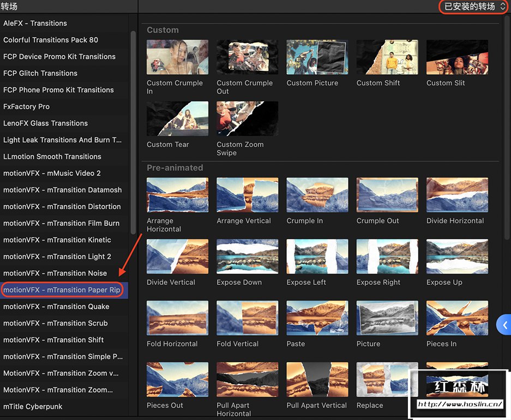
Task: Select motionVFX - mTransition Scrub
Action: click(x=64, y=323)
